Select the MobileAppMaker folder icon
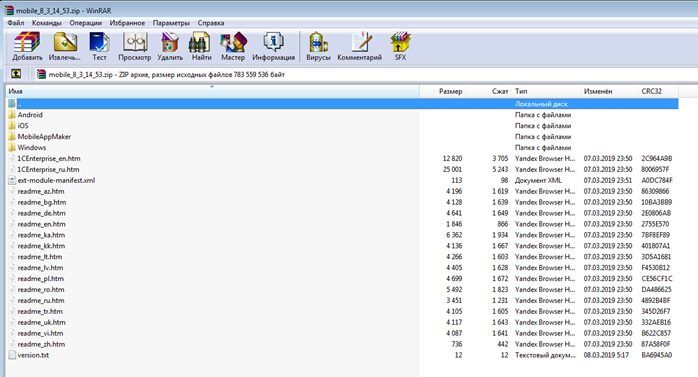The image size is (698, 377). (12, 137)
